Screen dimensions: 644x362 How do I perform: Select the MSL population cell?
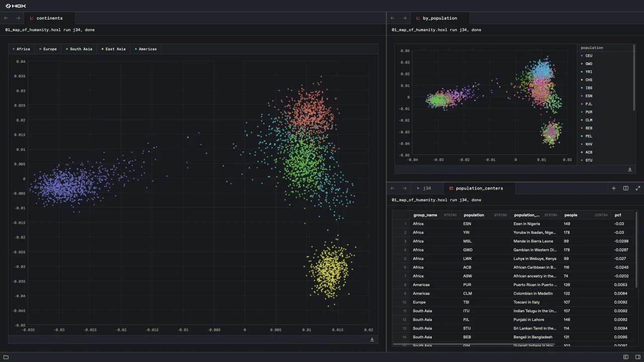click(x=485, y=241)
